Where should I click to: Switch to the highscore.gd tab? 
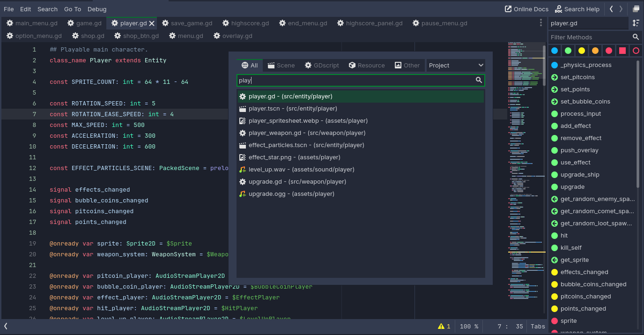pyautogui.click(x=245, y=23)
